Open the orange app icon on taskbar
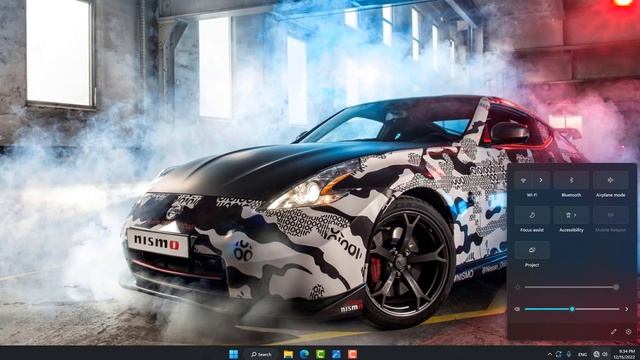The image size is (640, 360). point(352,354)
